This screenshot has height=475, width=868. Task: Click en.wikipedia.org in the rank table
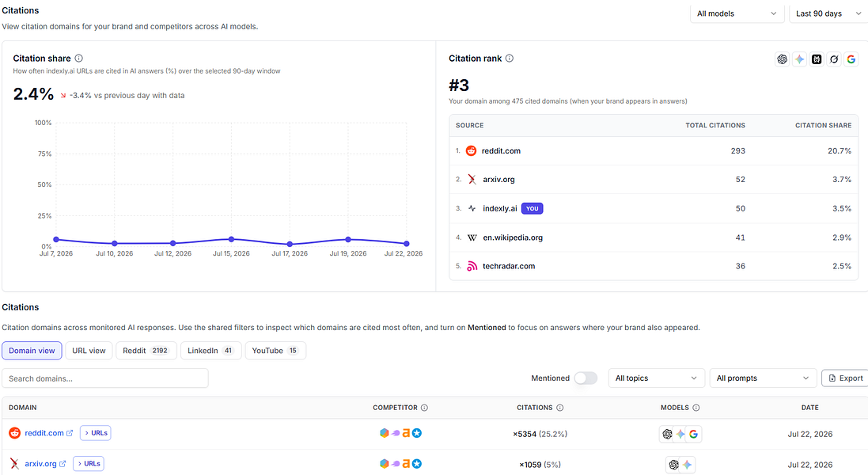[513, 237]
